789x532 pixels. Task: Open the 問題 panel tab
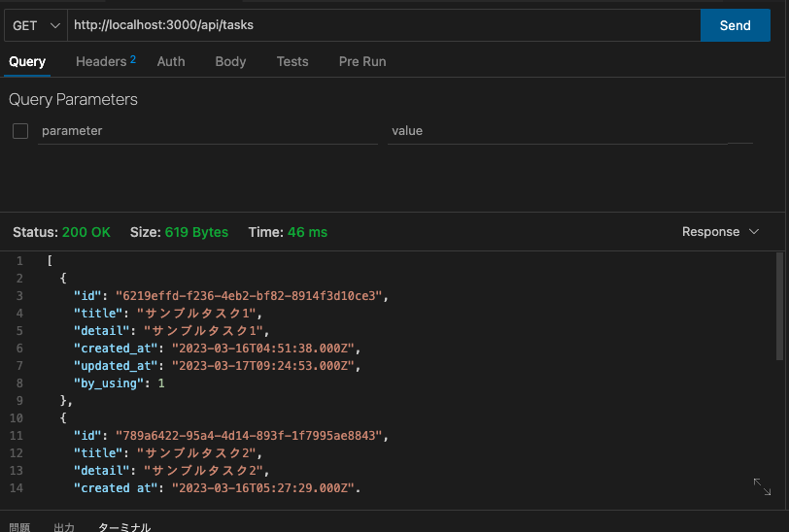[x=19, y=526]
